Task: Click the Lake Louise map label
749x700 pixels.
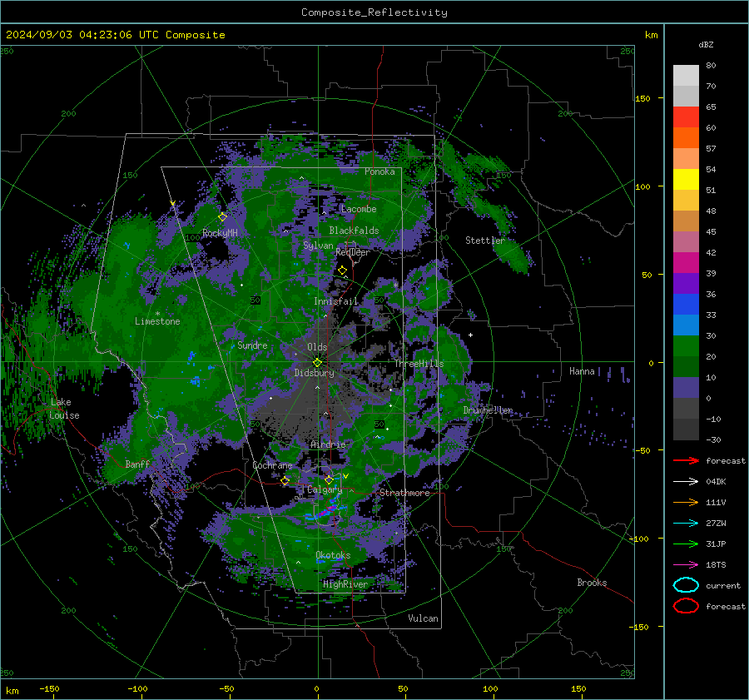Action: tap(64, 409)
